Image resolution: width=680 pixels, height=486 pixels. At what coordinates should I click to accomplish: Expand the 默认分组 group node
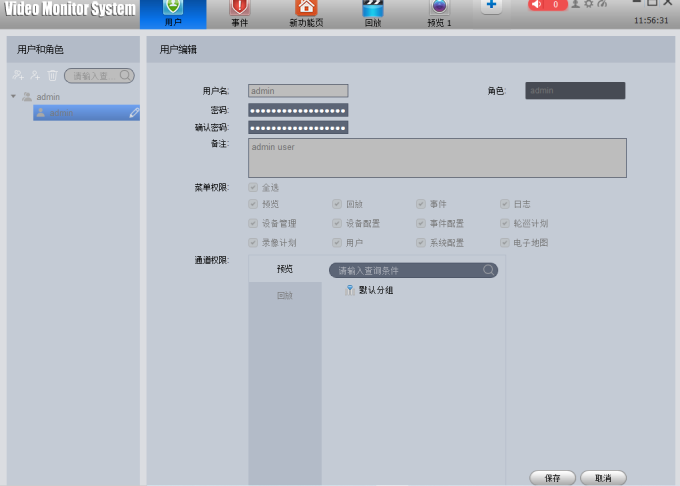tap(349, 290)
